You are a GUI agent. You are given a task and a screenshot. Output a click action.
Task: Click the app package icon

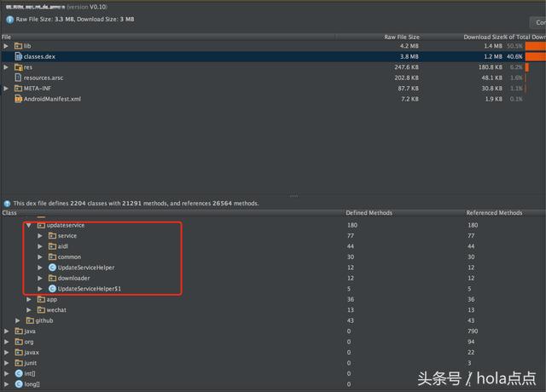pos(41,299)
